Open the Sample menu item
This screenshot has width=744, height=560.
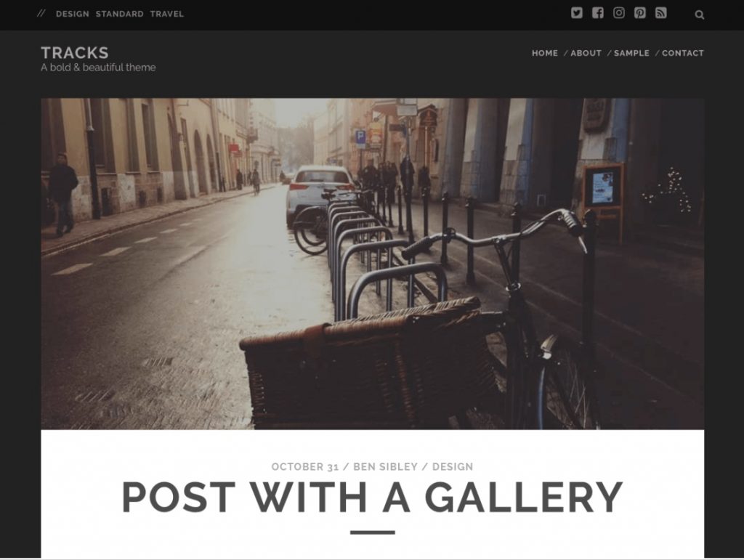[631, 53]
